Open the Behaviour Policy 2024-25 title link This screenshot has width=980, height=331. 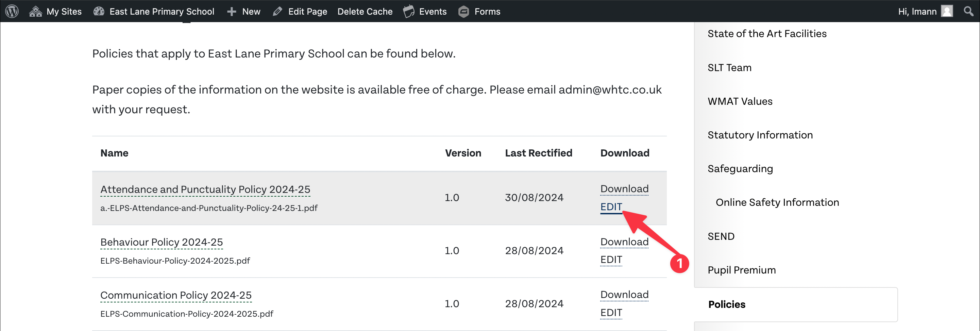[161, 242]
